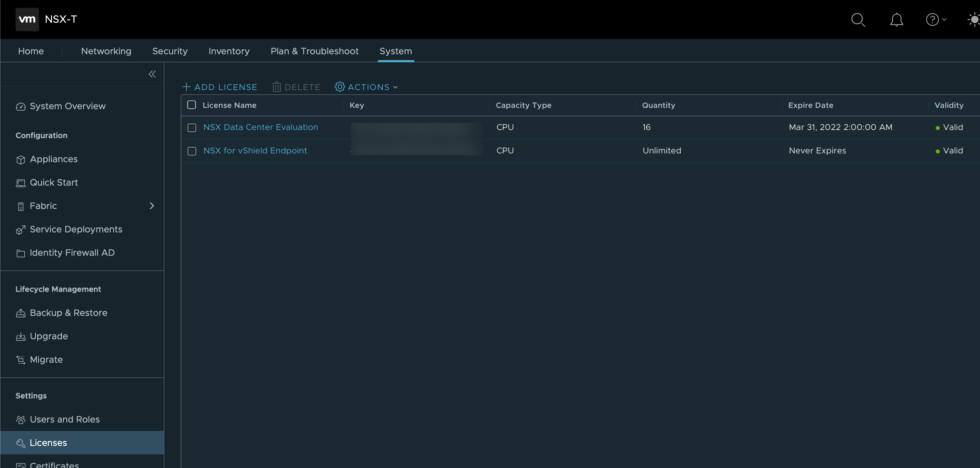Click the Migrate icon in sidebar
Viewport: 980px width, 468px height.
click(20, 360)
